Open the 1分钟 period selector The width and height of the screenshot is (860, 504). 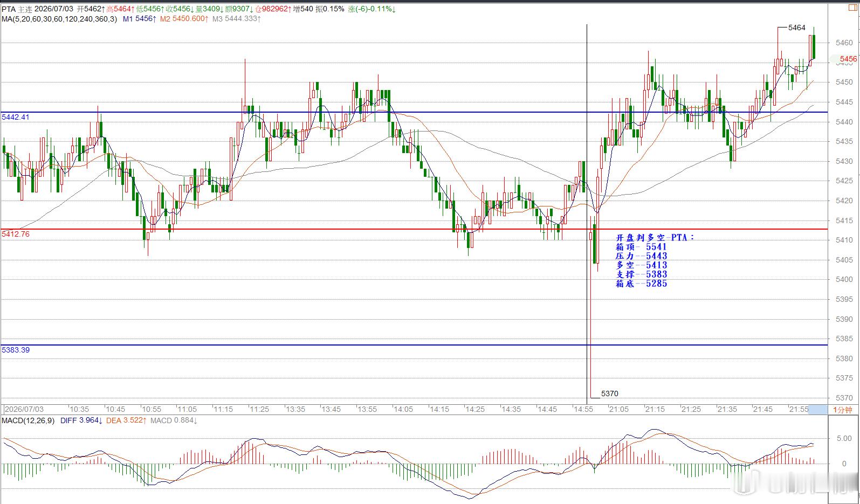click(x=842, y=410)
